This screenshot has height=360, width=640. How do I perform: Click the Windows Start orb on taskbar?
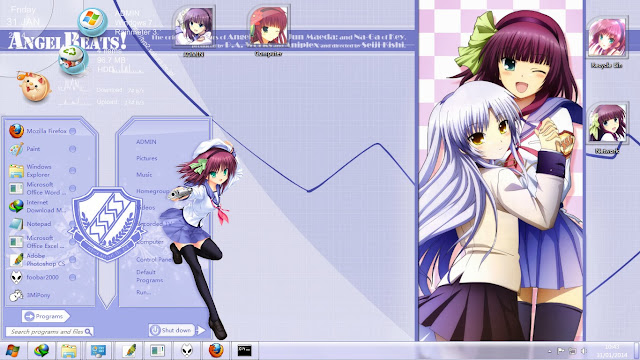click(x=12, y=351)
